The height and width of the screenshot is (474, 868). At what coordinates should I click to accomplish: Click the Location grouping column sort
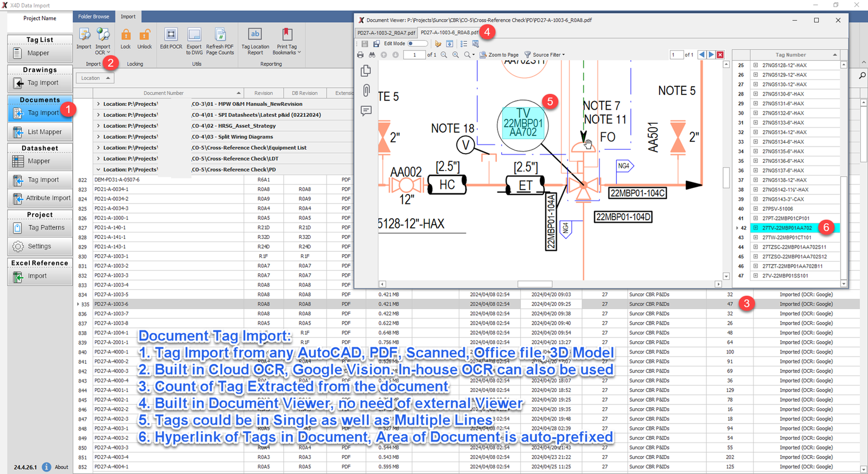point(95,78)
